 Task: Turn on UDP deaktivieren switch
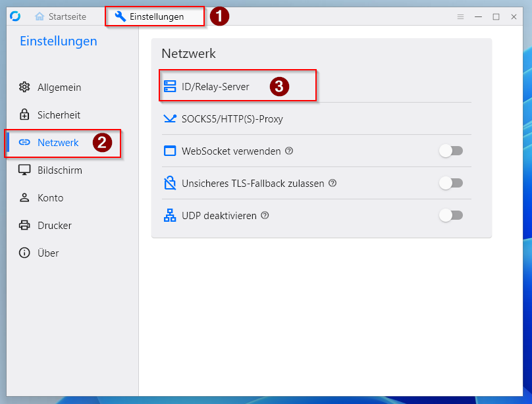pyautogui.click(x=451, y=215)
